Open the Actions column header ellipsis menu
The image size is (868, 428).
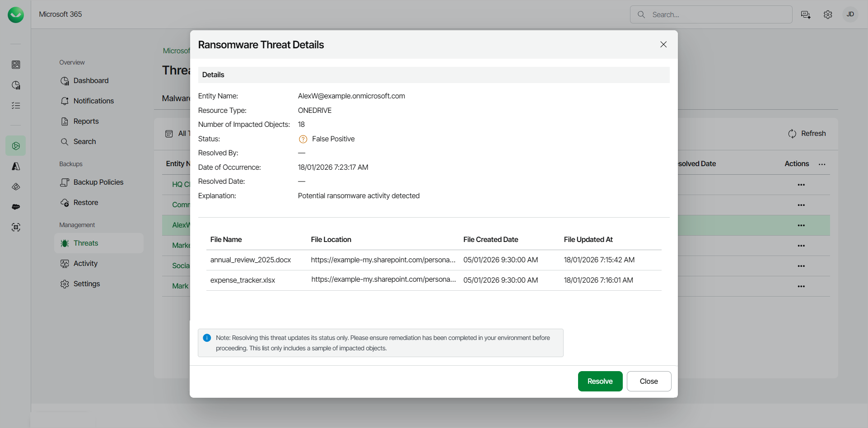click(x=822, y=164)
